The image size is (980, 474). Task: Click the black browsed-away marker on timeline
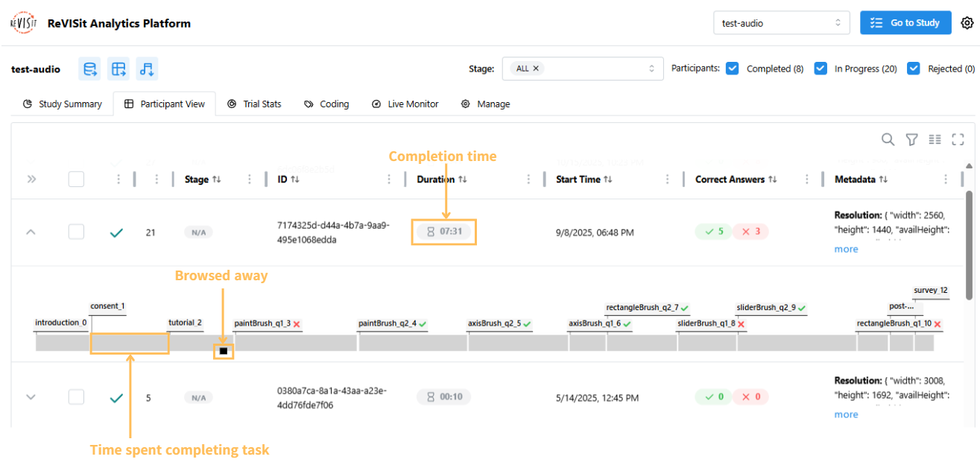224,350
